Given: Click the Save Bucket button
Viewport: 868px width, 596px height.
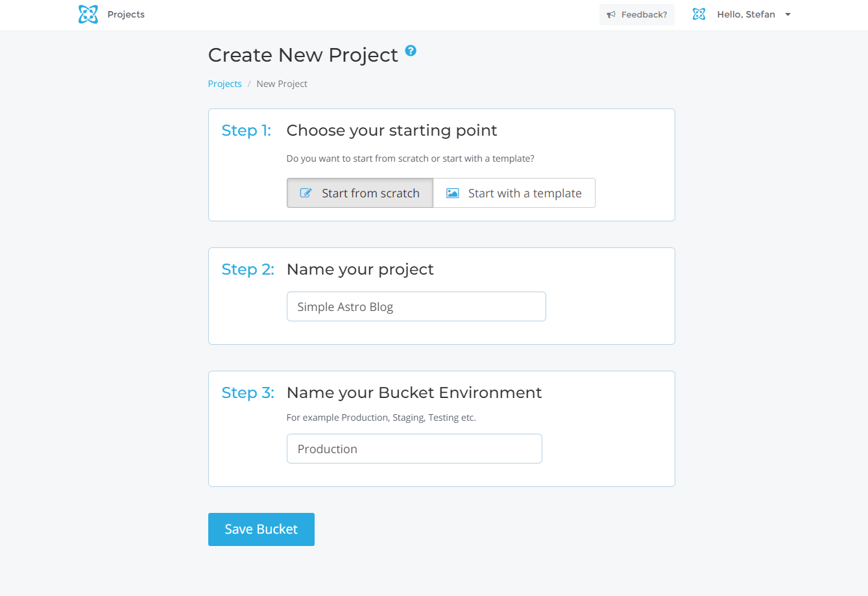Looking at the screenshot, I should 261,529.
